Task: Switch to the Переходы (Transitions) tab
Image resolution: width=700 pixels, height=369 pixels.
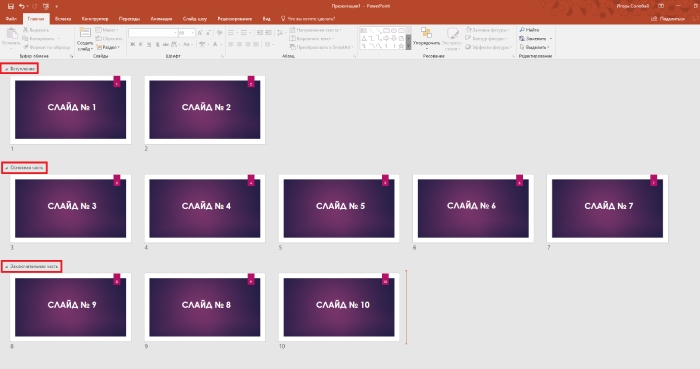Action: click(129, 19)
